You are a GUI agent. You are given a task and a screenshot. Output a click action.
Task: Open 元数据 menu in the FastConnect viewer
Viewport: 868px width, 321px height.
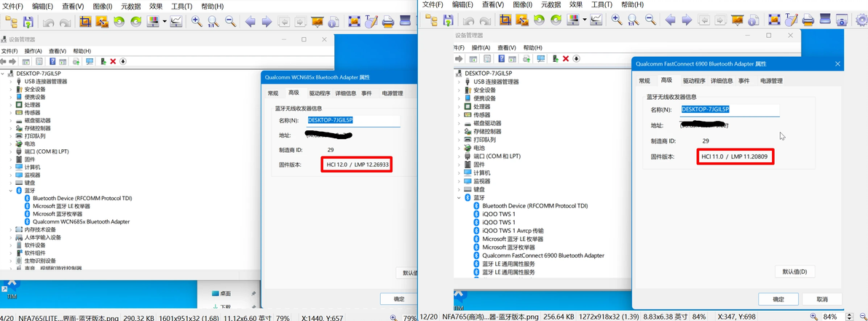551,4
